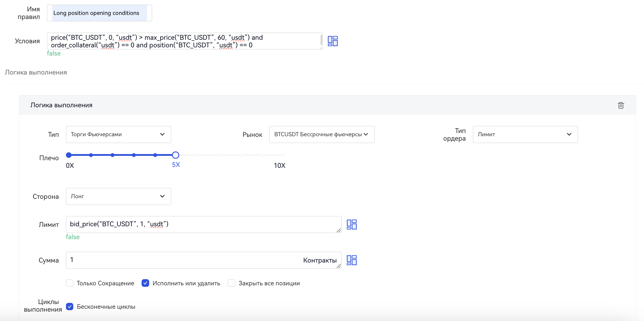Click the 5X leverage slider handle
Screen dimensions: 644x321
point(175,155)
